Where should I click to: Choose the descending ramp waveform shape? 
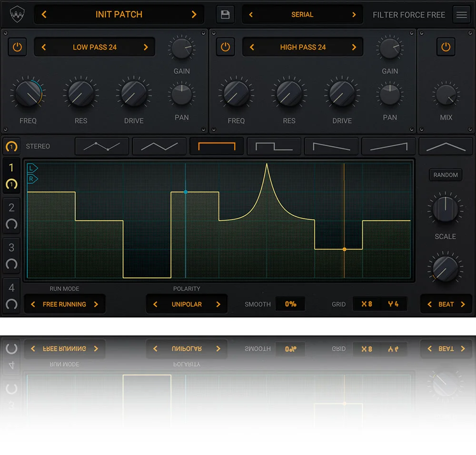click(x=331, y=146)
